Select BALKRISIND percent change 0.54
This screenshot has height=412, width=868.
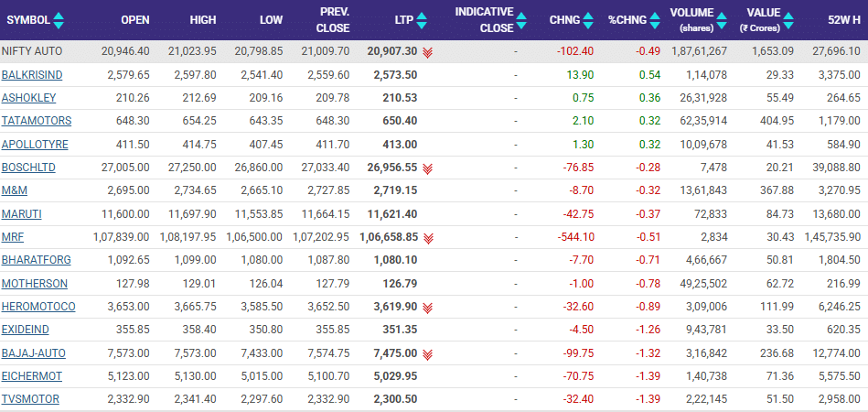(x=650, y=75)
